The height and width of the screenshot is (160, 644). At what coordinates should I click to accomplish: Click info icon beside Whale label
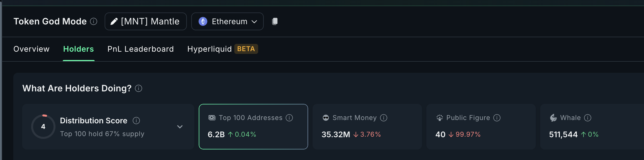click(x=588, y=118)
